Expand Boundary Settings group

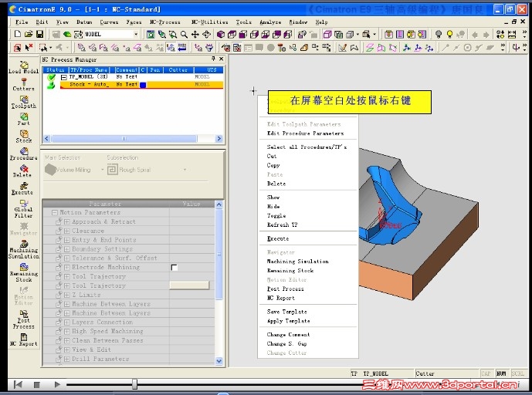(67, 249)
